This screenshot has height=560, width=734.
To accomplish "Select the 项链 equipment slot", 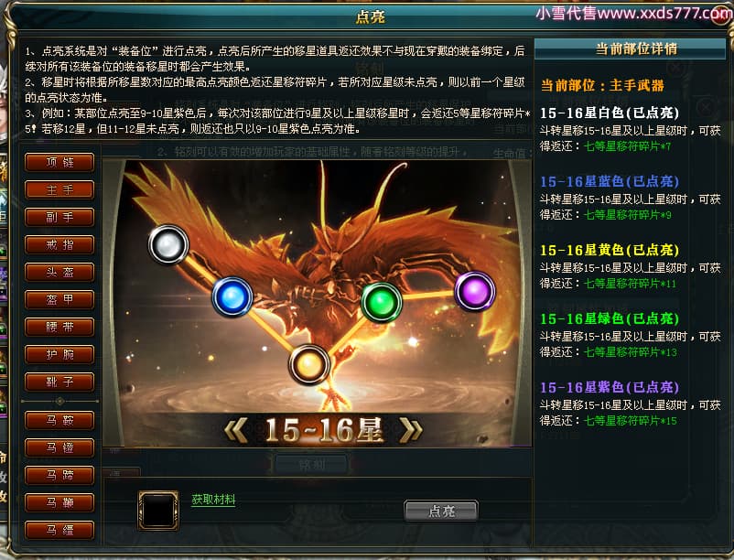I will 59,162.
